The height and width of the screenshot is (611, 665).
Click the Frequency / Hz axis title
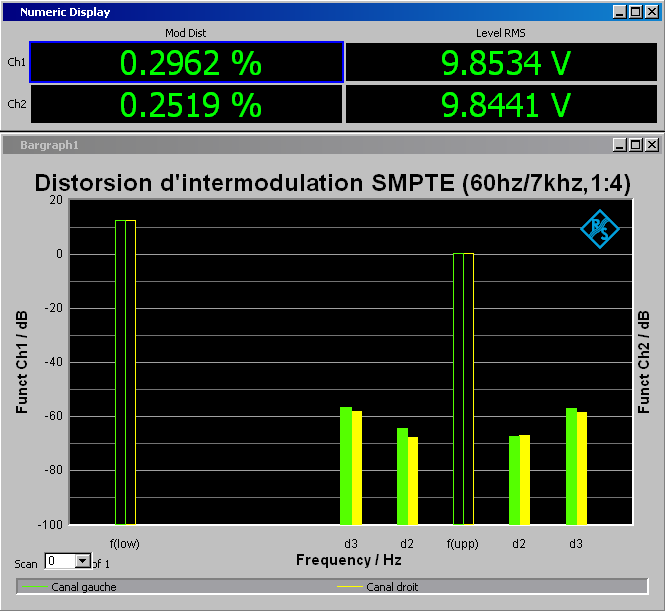[349, 560]
